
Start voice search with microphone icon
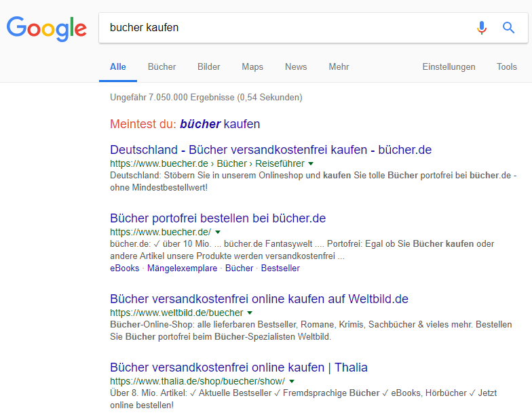(482, 28)
